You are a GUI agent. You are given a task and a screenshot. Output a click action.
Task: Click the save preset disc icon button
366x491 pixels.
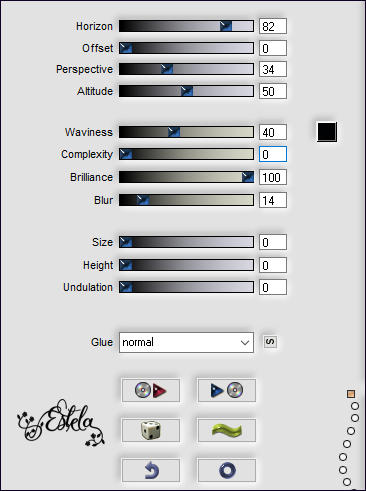(x=227, y=390)
